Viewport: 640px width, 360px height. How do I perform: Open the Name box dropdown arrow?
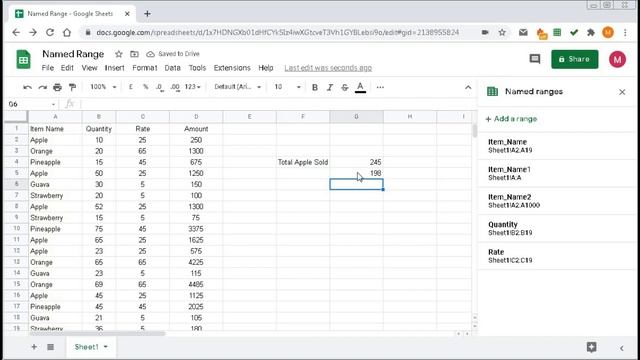point(53,104)
